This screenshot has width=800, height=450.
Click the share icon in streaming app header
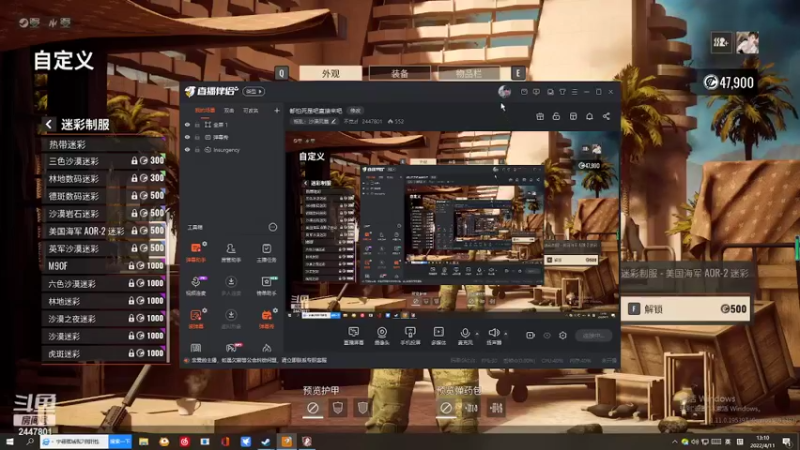click(606, 117)
